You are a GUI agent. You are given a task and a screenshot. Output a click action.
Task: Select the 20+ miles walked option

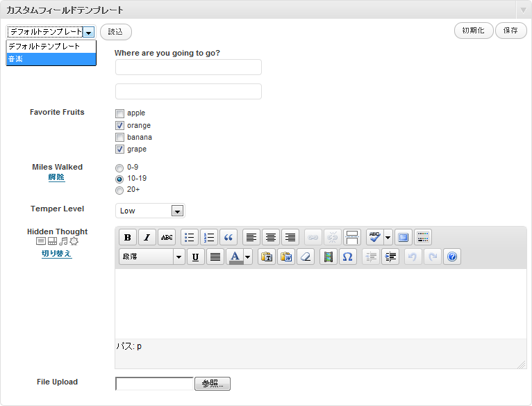119,190
